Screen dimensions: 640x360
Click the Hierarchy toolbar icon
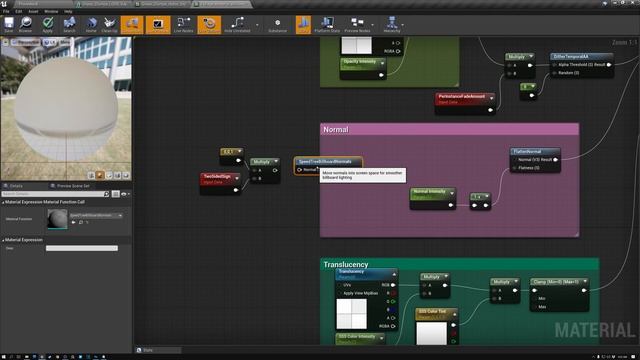point(392,24)
